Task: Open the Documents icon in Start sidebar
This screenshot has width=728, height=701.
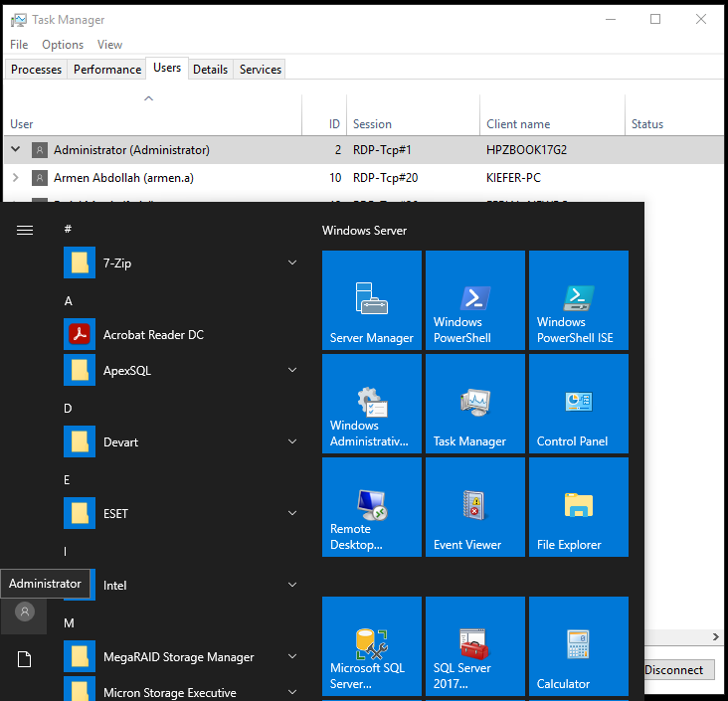Action: [24, 659]
